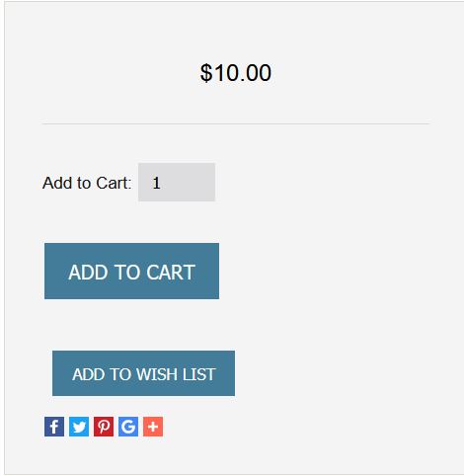Tap the light-blue Twitter bird icon
Screen dimensions: 464x476
[79, 427]
